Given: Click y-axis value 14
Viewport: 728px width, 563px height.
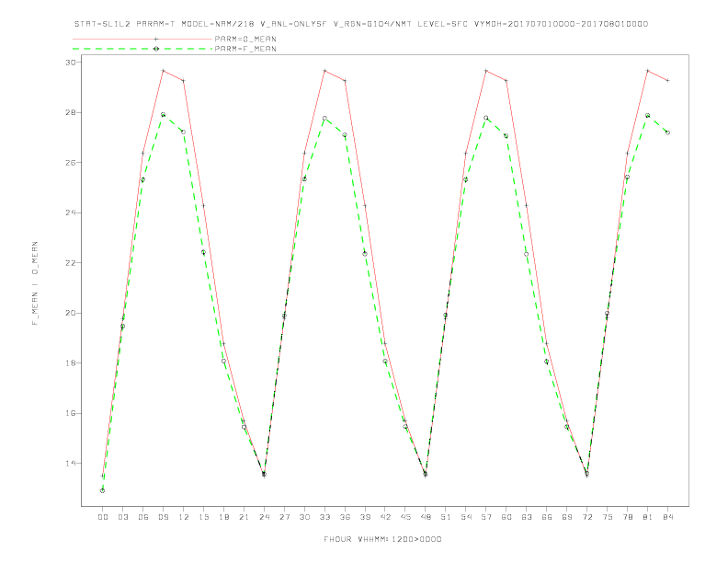Looking at the screenshot, I should pyautogui.click(x=70, y=463).
